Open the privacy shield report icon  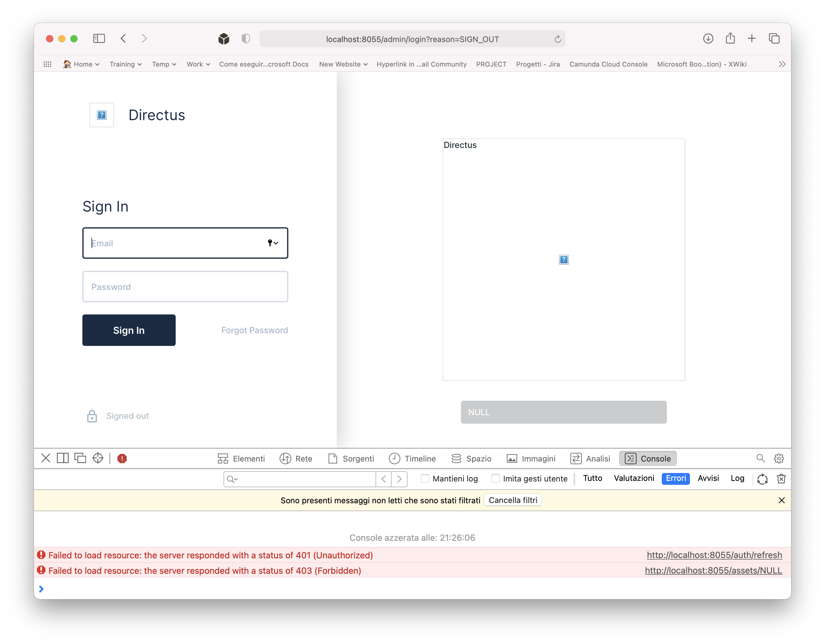pos(246,38)
